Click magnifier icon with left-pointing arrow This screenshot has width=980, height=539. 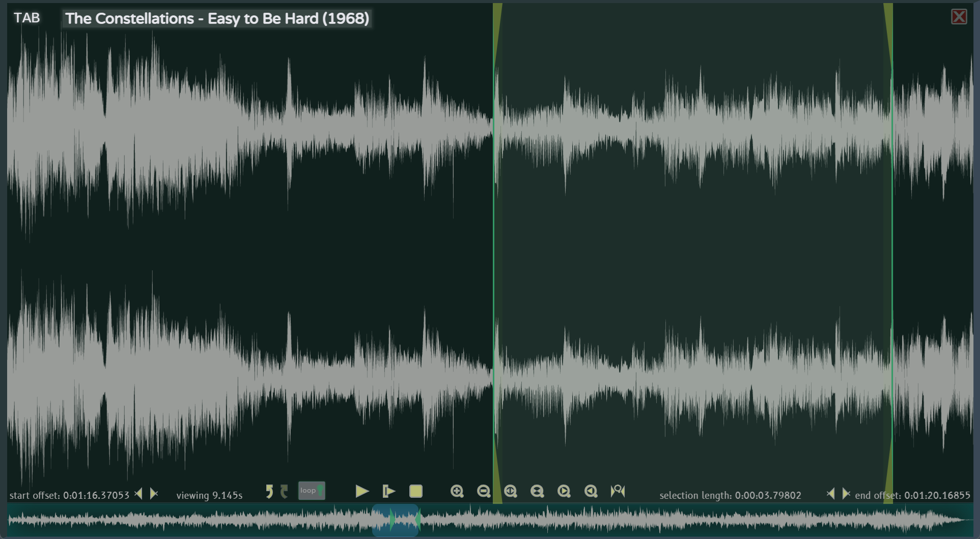point(591,491)
